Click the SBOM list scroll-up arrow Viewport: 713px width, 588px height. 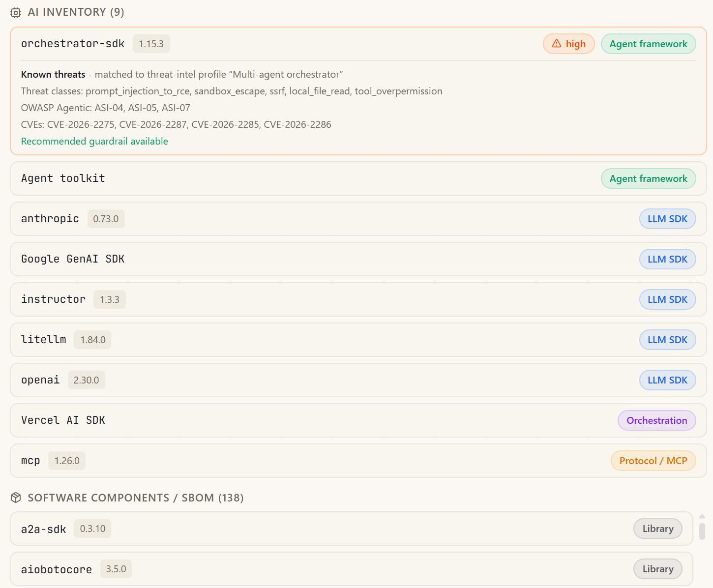pyautogui.click(x=702, y=516)
